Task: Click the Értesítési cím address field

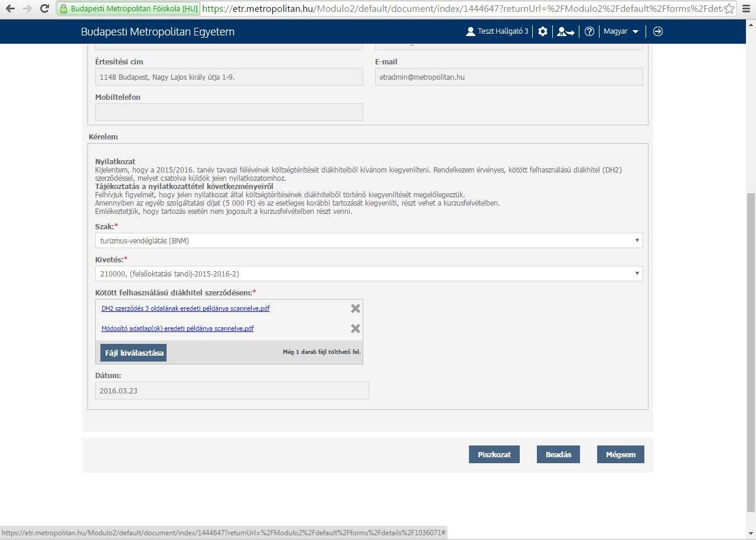Action: click(229, 77)
